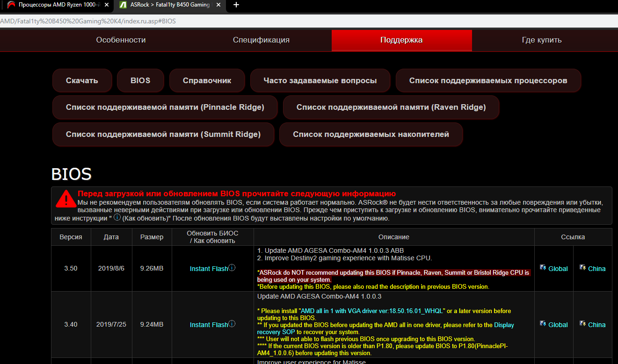Open the supported memory list for Raven Ridge
This screenshot has height=364, width=618.
[x=391, y=107]
